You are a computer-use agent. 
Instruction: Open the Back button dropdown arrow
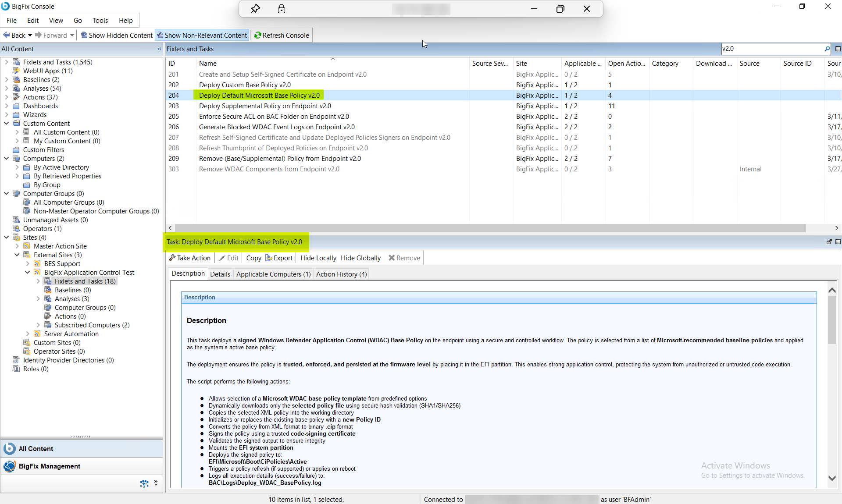click(30, 35)
